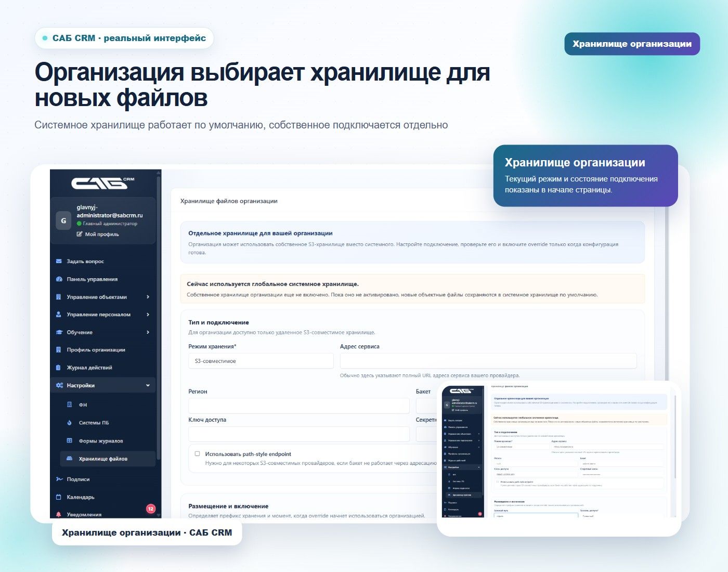Expand the Управление персоналом chevron
This screenshot has width=728, height=572.
148,315
